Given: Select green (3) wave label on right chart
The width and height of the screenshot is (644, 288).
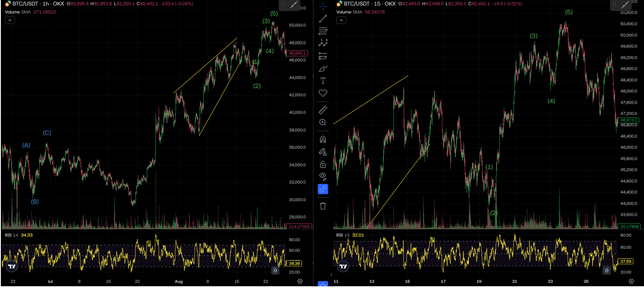Looking at the screenshot, I should tap(534, 36).
